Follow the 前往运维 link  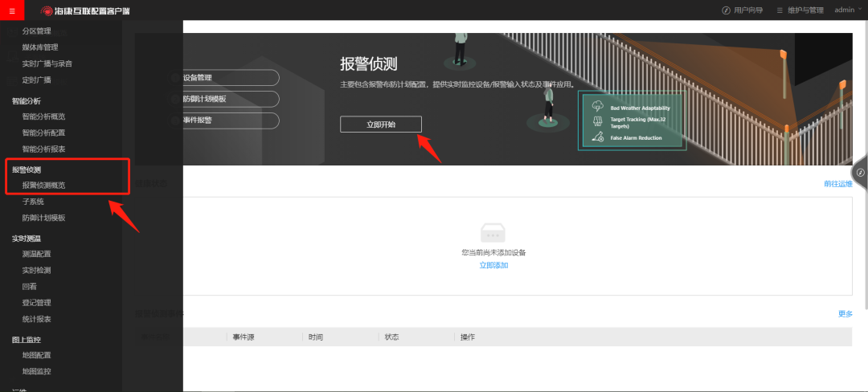pos(837,184)
